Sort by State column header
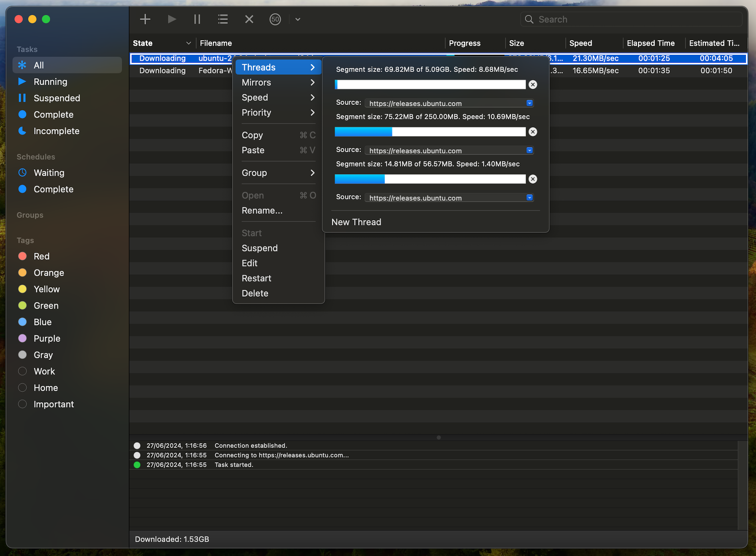The height and width of the screenshot is (556, 756). [162, 43]
